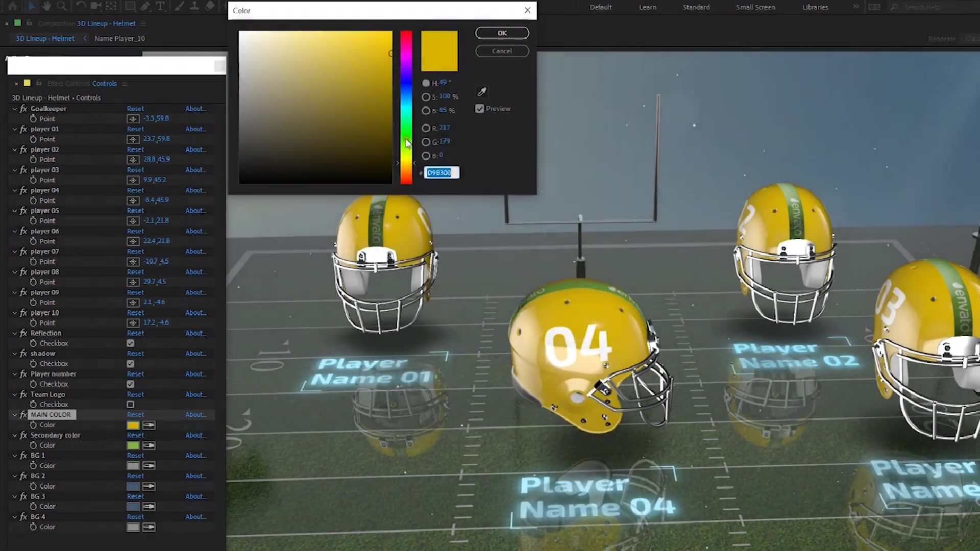Select the Pan Behind anchor point tool
Screen dimensions: 980x551
click(x=111, y=6)
